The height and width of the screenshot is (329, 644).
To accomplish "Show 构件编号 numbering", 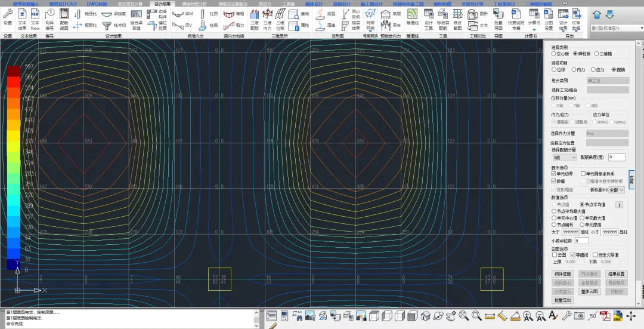I will [49, 19].
